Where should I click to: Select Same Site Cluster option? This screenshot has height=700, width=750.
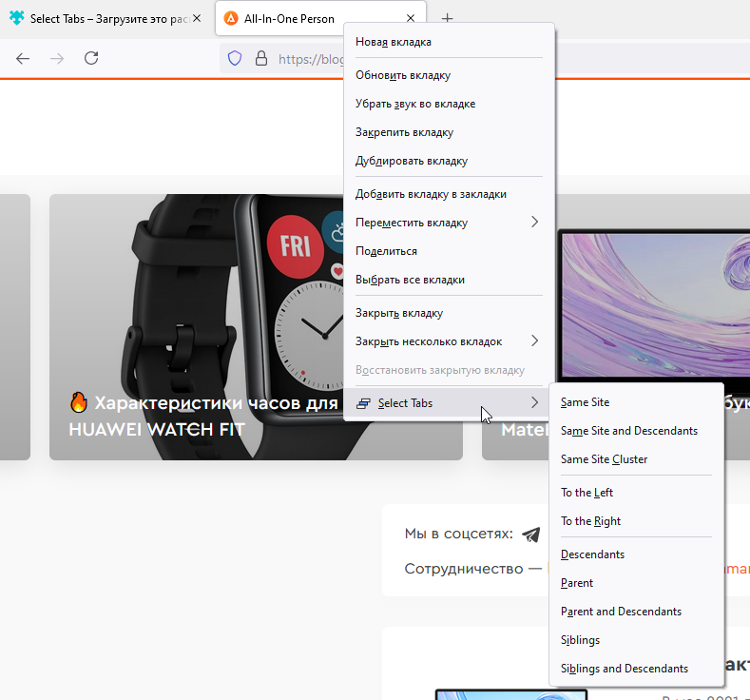(636, 459)
